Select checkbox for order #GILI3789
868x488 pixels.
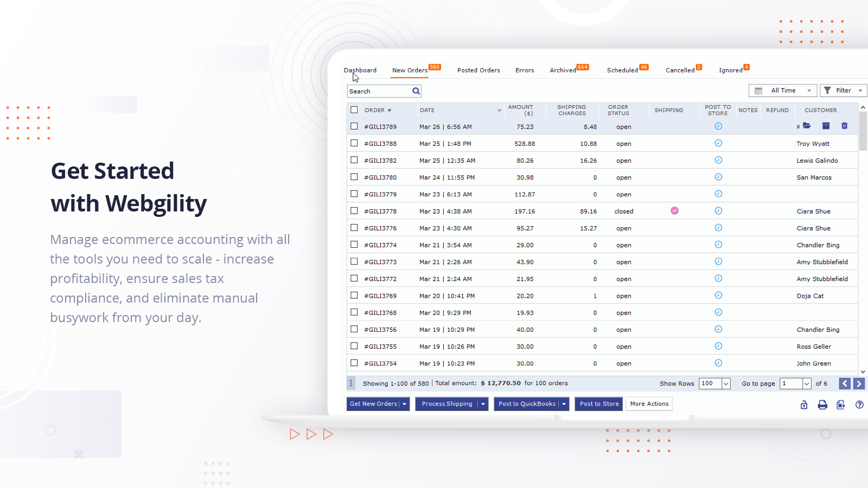[x=354, y=126]
